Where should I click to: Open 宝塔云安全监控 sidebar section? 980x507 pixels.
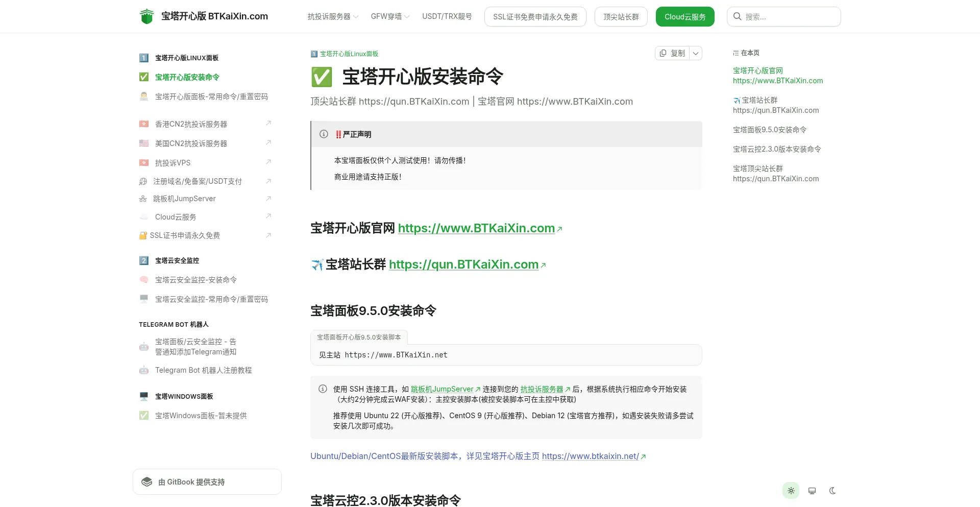[177, 260]
